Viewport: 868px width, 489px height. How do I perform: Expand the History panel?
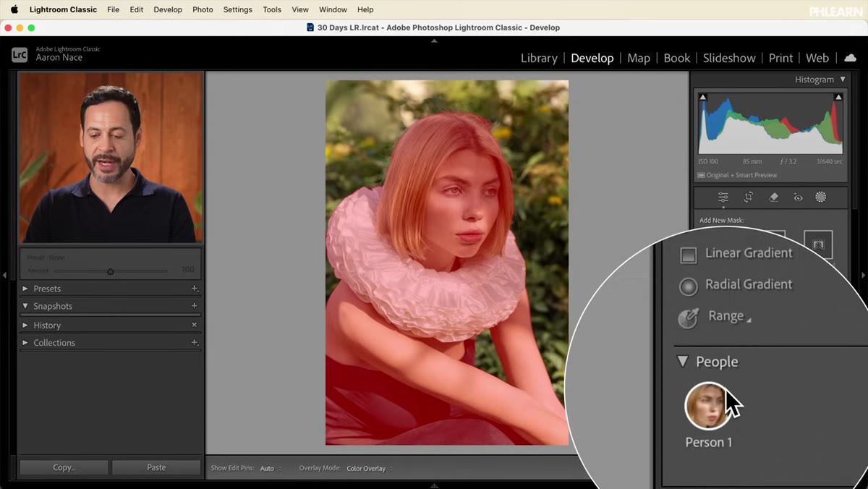25,326
